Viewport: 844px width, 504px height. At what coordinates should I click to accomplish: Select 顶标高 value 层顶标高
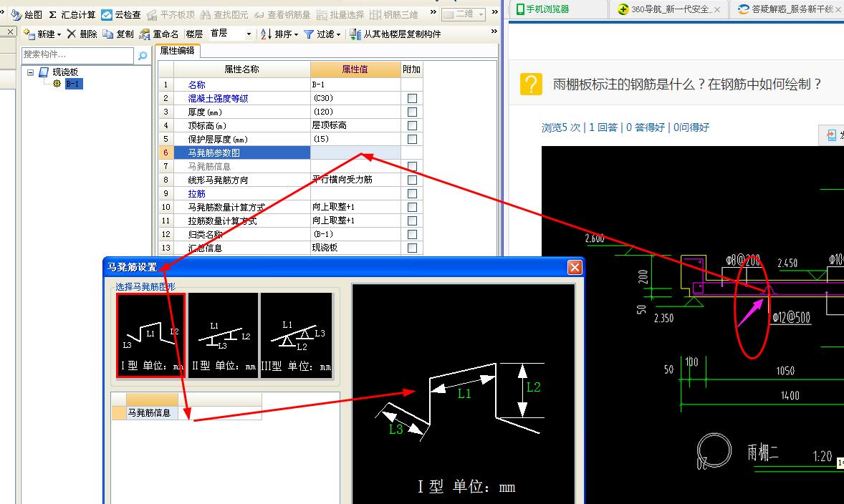[355, 125]
